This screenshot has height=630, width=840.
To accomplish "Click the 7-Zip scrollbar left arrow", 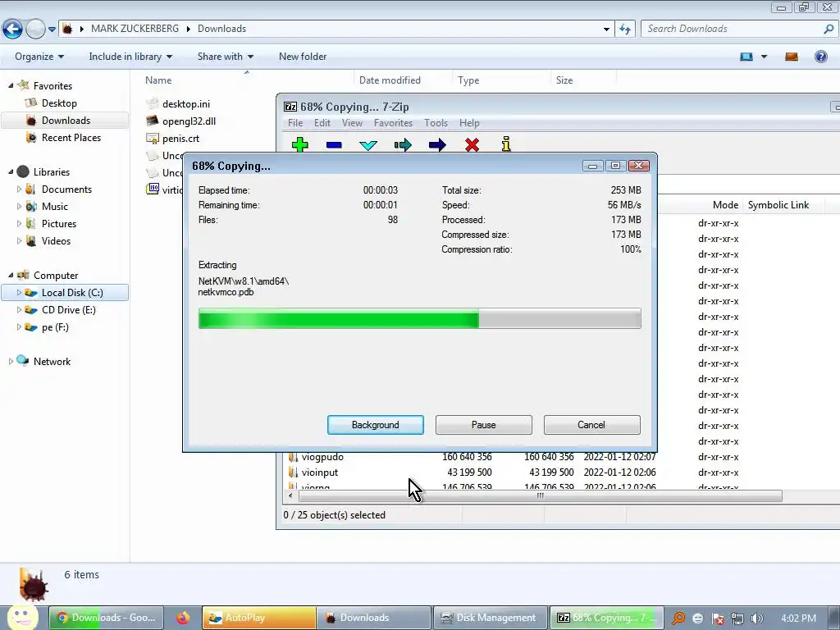I will click(290, 496).
